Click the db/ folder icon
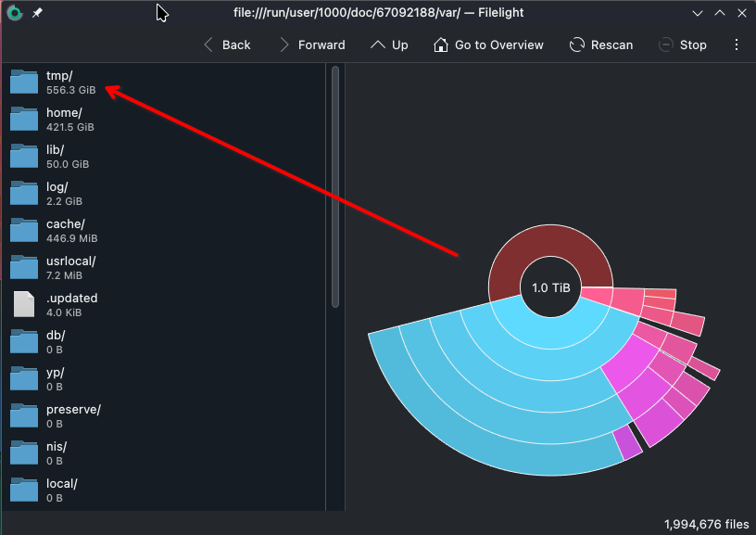Viewport: 756px width, 535px height. pos(24,341)
